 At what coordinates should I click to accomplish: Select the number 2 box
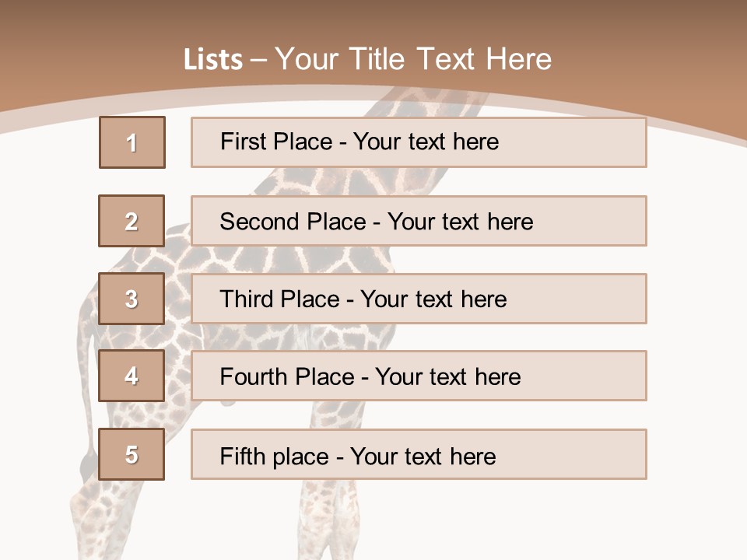(x=132, y=221)
